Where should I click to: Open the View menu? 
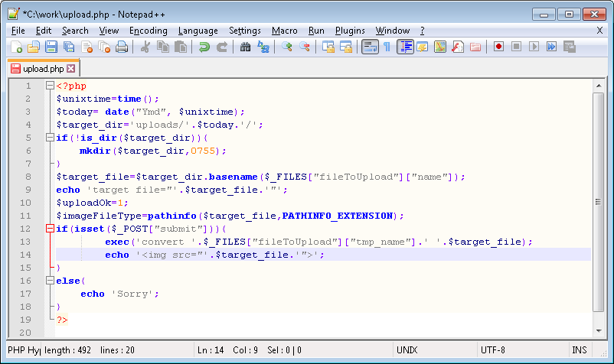[x=109, y=31]
